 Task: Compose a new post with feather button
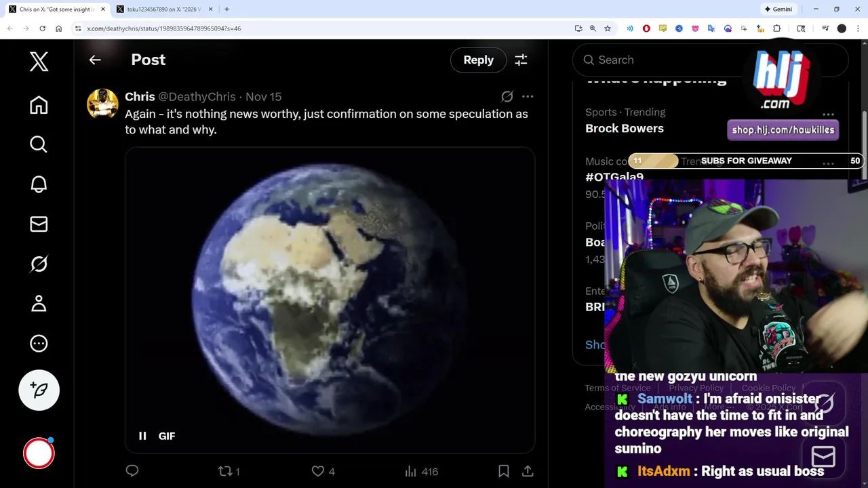(39, 390)
